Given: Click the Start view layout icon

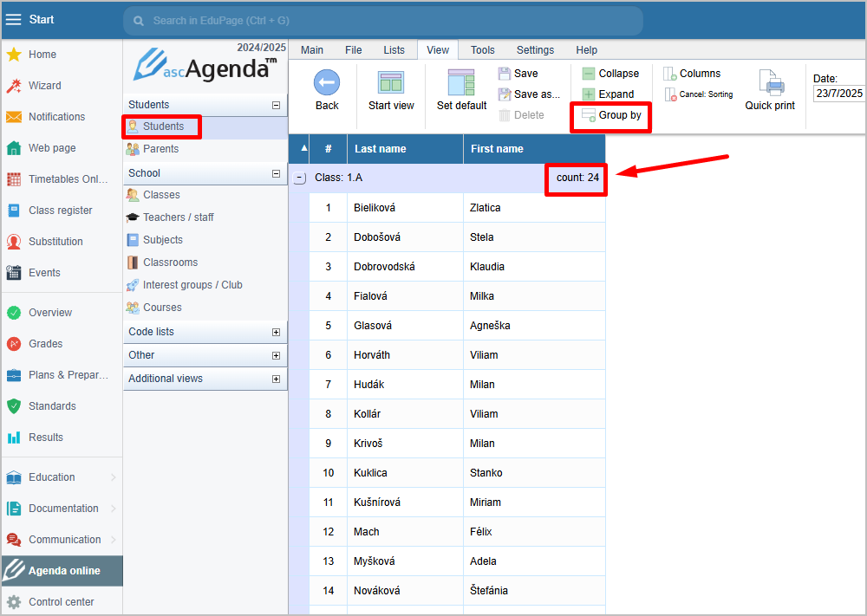Looking at the screenshot, I should (391, 83).
